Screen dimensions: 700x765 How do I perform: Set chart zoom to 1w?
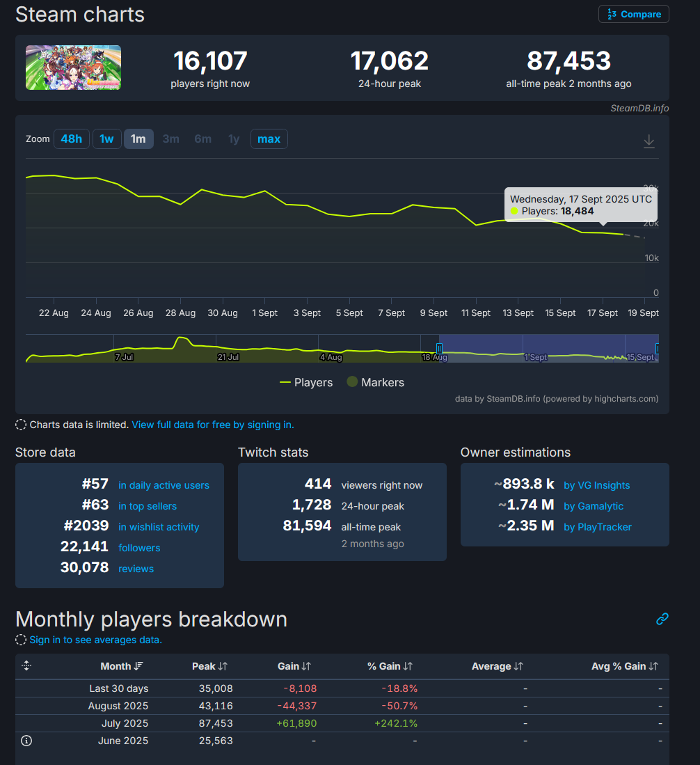coord(106,139)
